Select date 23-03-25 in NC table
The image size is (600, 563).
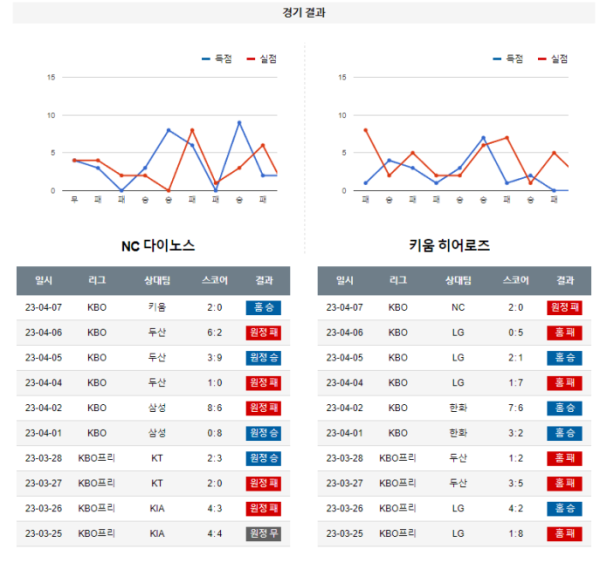[44, 534]
